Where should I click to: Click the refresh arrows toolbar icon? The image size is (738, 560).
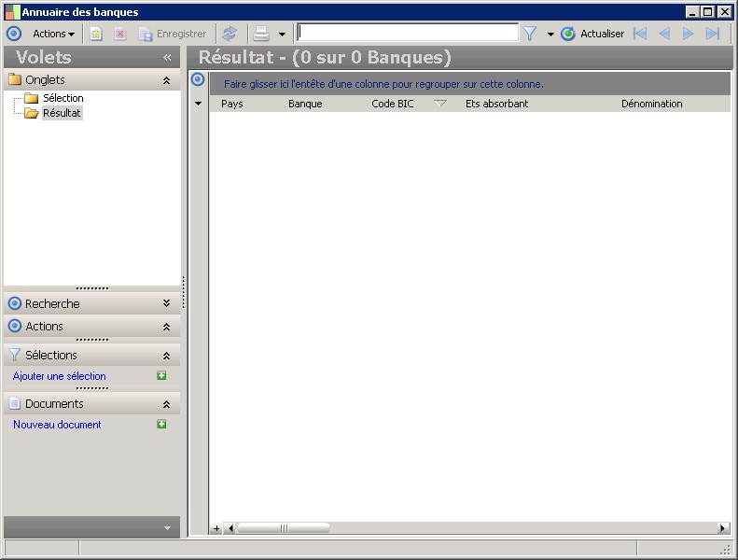pos(230,34)
